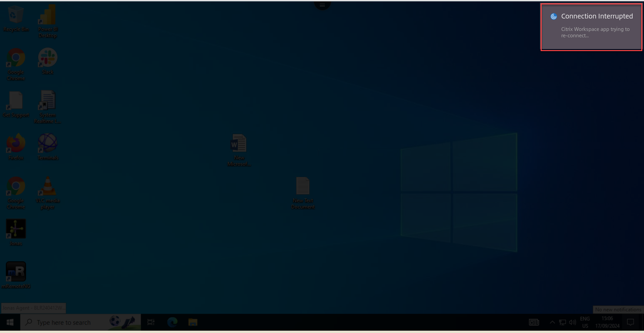The width and height of the screenshot is (644, 333).
Task: Expand the Citrix toolbar handle at top
Action: coord(322,5)
